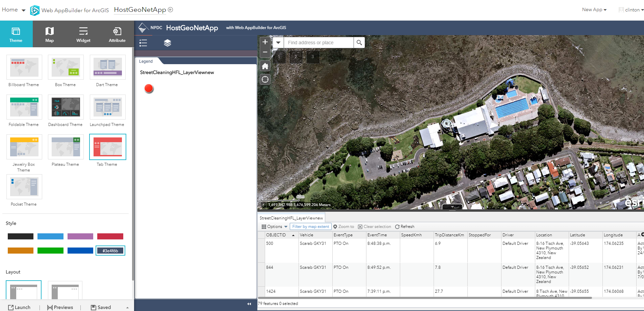Click the Launch button
Viewport: 644px width, 311px height.
[19, 307]
